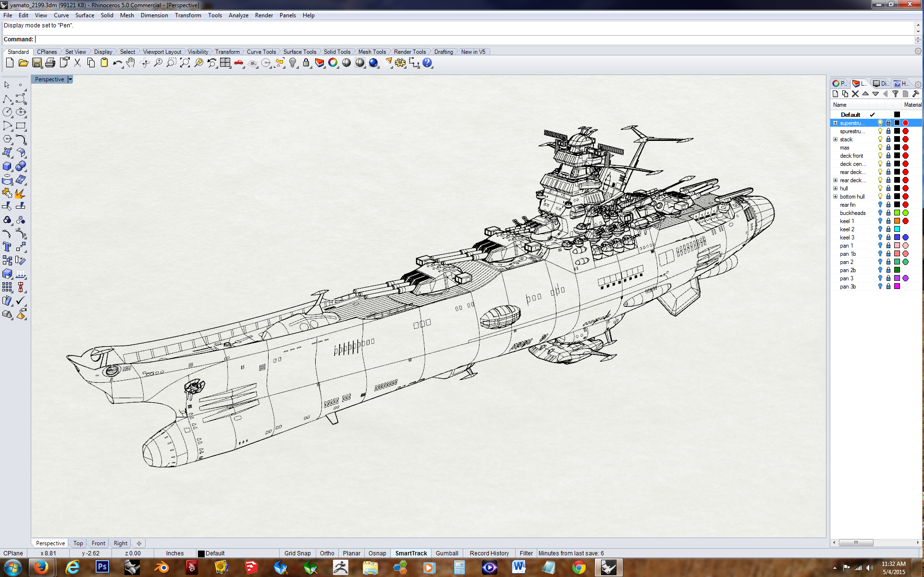Select the Circle tool in sidebar
The width and height of the screenshot is (924, 577).
(7, 112)
